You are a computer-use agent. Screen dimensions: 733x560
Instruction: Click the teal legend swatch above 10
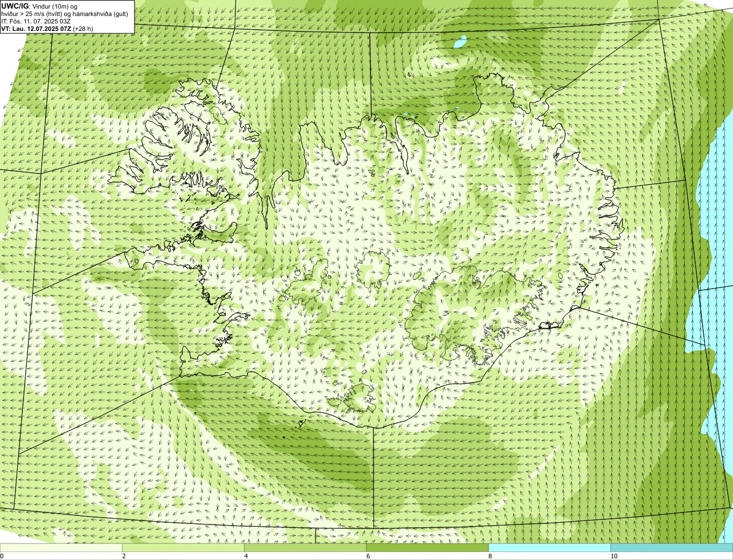(x=672, y=548)
